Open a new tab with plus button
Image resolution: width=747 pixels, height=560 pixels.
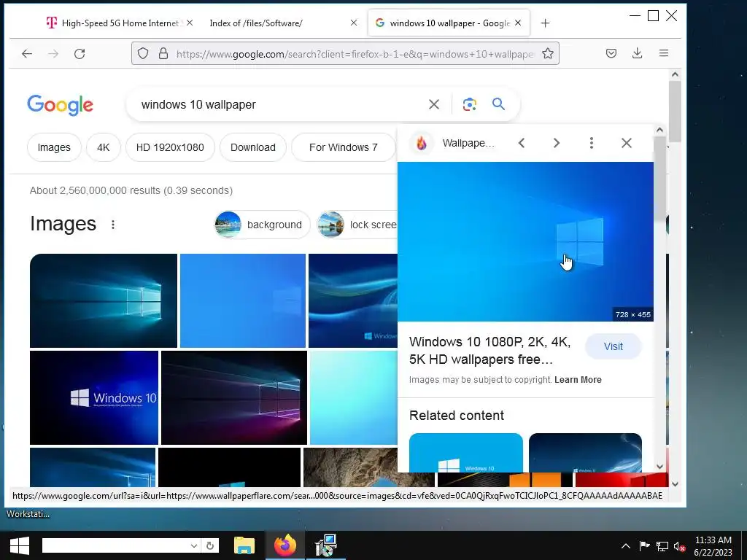point(546,23)
